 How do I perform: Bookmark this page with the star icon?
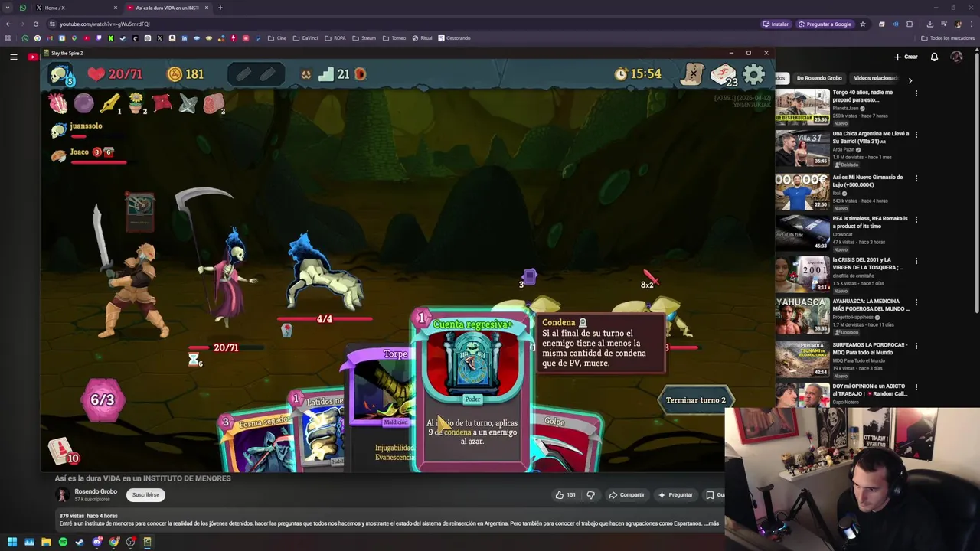[862, 24]
